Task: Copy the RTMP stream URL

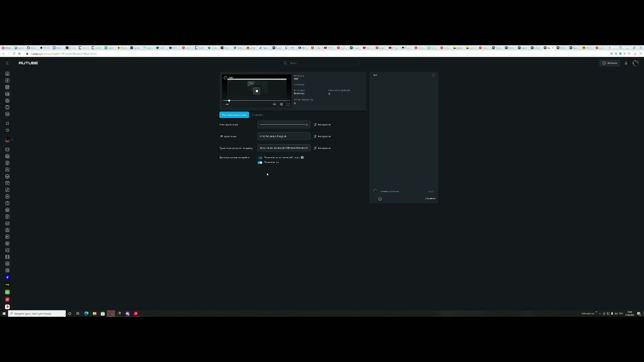Action: point(322,136)
